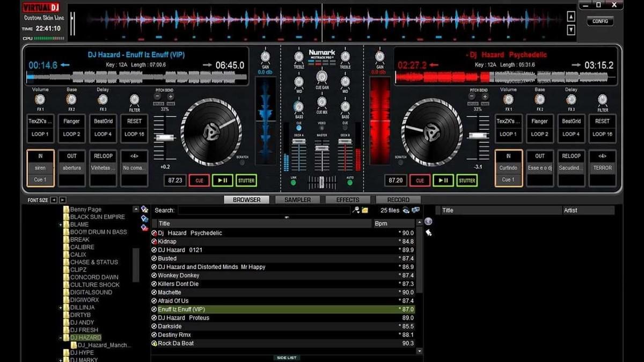The image size is (644, 362).
Task: Expand the DILLINJA folder
Action: pos(61,308)
